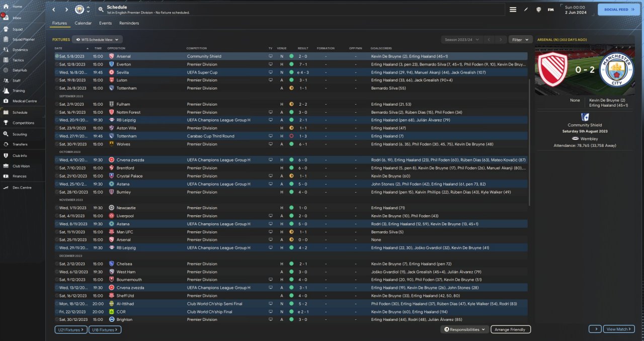Navigate back with the left arrow
Screen dimensions: 644x341
[x=54, y=10]
